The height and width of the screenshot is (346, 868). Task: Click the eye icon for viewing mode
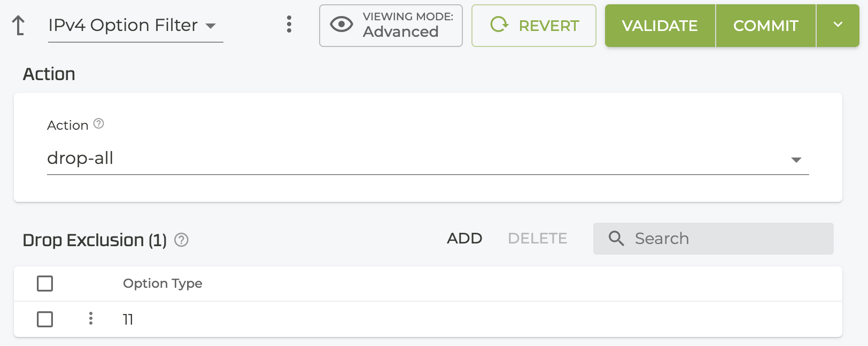342,24
